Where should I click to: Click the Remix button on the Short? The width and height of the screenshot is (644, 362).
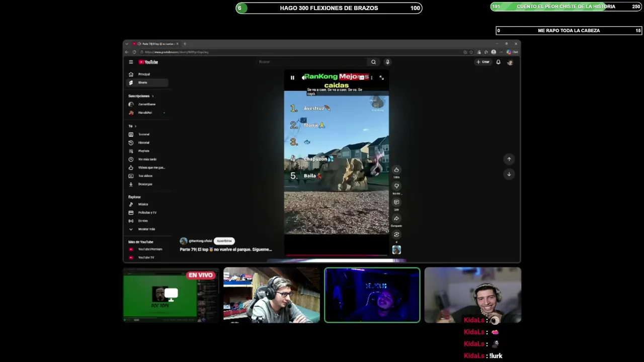396,234
